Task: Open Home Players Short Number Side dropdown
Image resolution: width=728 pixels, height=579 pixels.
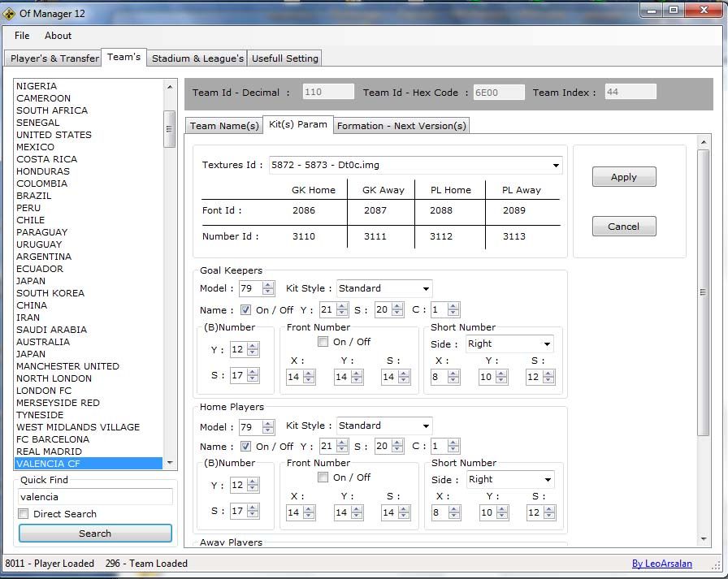Action: (547, 480)
